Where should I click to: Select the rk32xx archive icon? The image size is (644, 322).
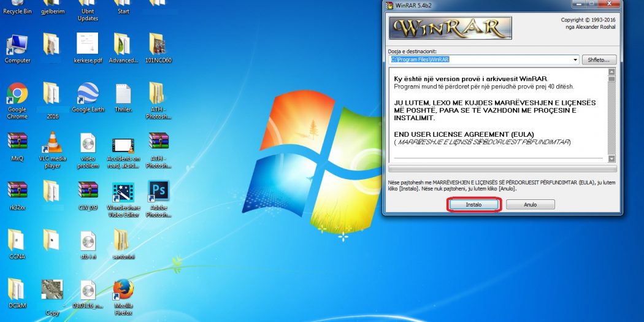tap(17, 196)
